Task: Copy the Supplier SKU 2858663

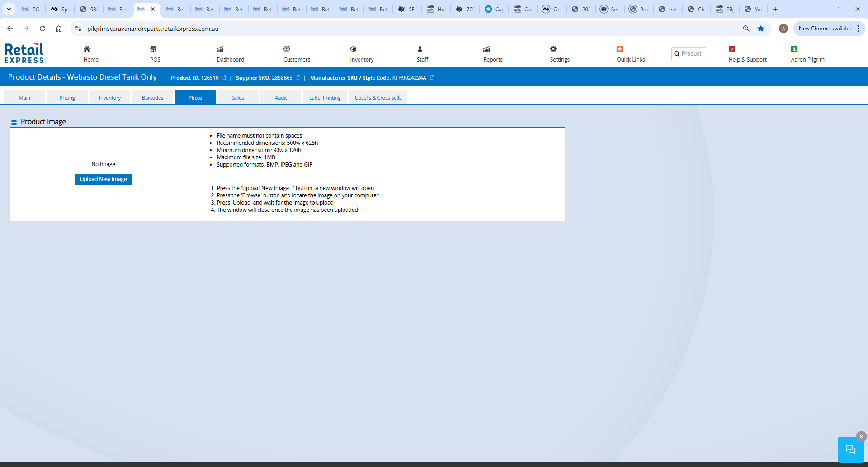Action: pos(298,78)
